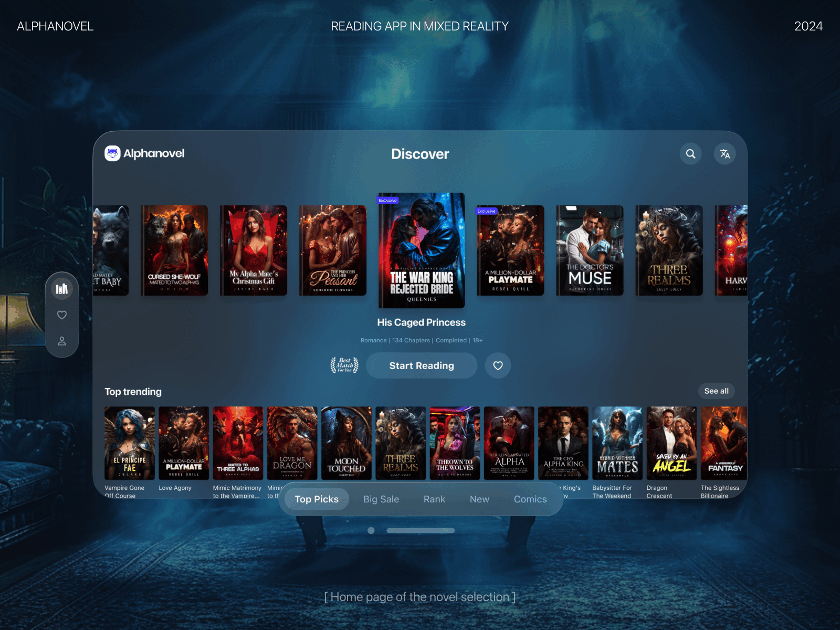This screenshot has width=840, height=630.
Task: Click the Alphanovel logo icon
Action: pos(112,153)
